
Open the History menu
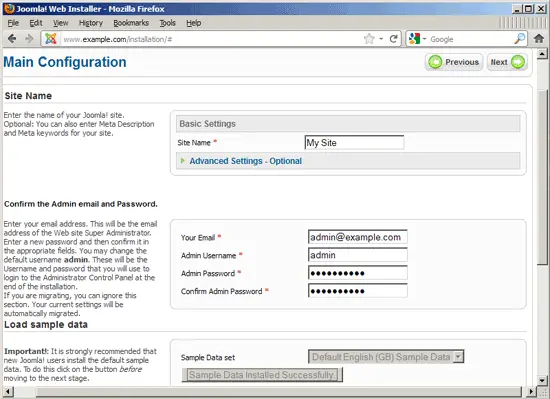click(91, 23)
